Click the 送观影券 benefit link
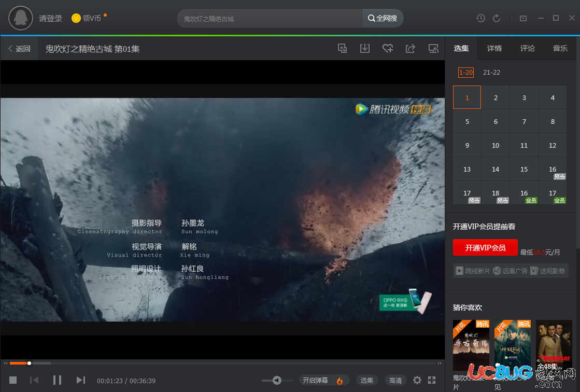 tap(548, 271)
